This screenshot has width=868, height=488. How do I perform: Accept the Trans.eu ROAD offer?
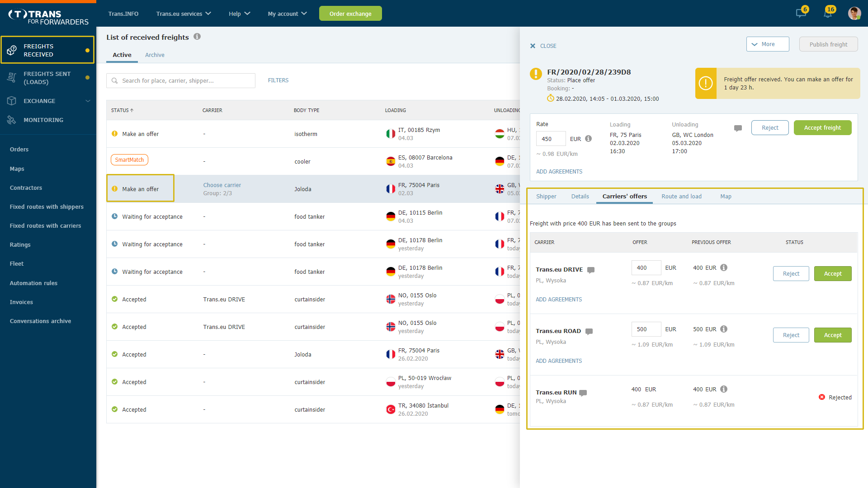point(833,335)
